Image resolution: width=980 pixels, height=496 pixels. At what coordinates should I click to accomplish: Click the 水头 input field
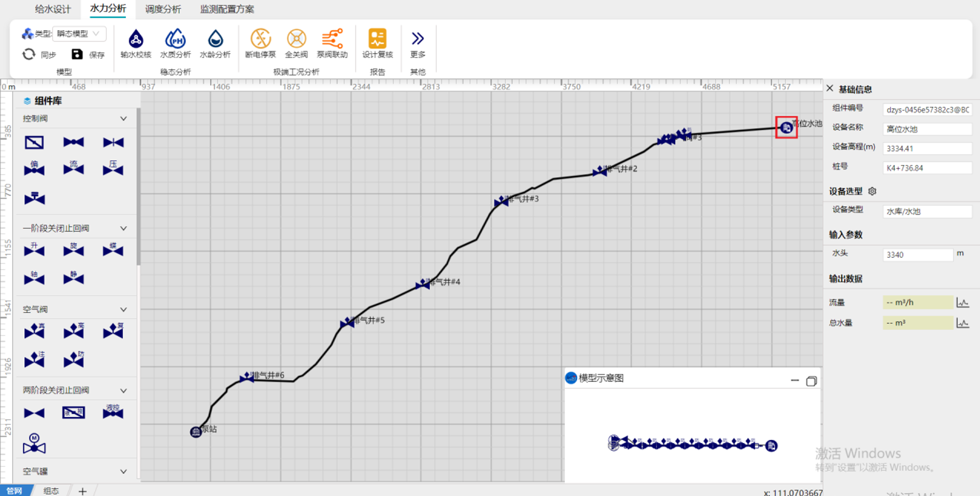(x=917, y=254)
